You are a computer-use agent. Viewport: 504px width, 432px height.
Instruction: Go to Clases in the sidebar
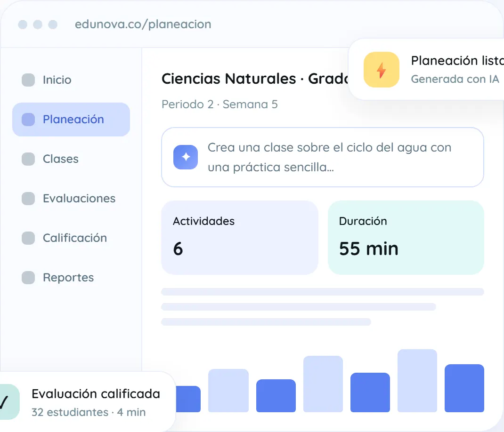point(71,159)
